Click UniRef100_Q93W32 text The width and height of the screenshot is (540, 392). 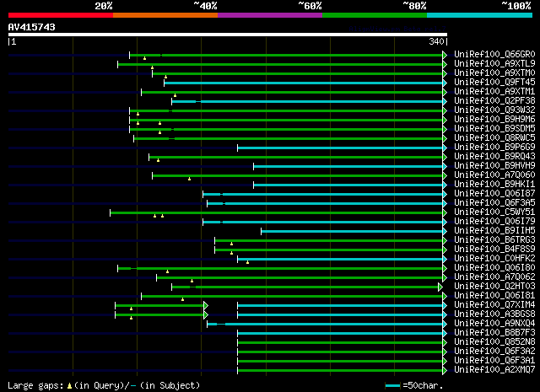pyautogui.click(x=494, y=110)
